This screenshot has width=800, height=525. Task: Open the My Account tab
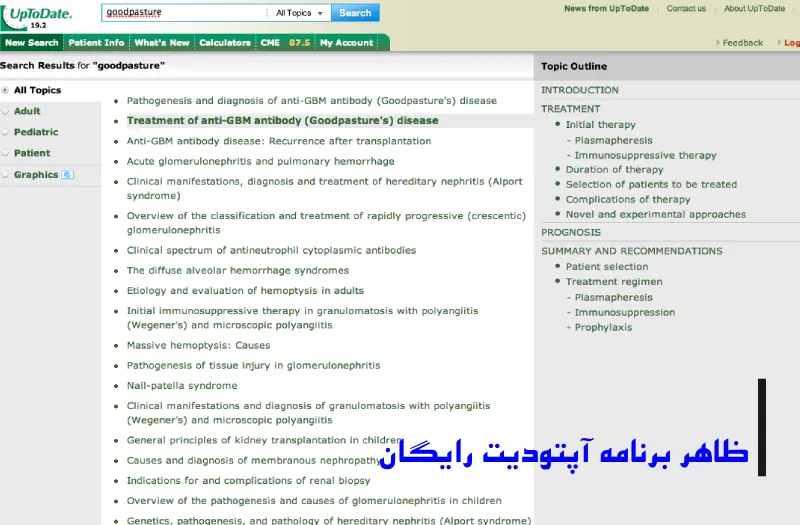(346, 42)
